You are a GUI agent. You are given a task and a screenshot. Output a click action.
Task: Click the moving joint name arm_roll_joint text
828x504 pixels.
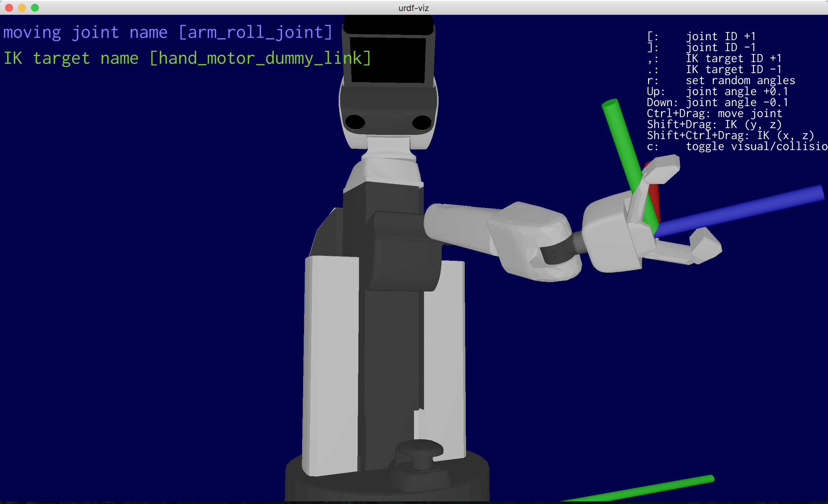[167, 33]
